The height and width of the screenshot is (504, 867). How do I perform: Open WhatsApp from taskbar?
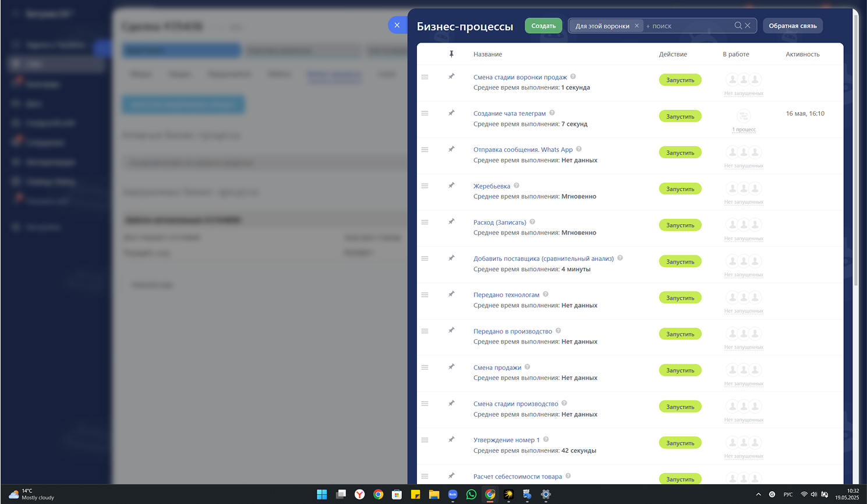point(471,494)
